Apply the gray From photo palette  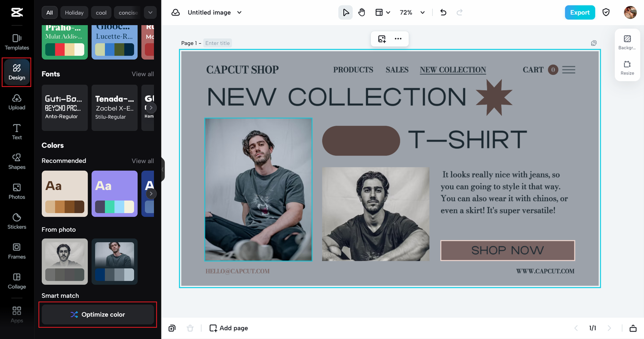(64, 262)
